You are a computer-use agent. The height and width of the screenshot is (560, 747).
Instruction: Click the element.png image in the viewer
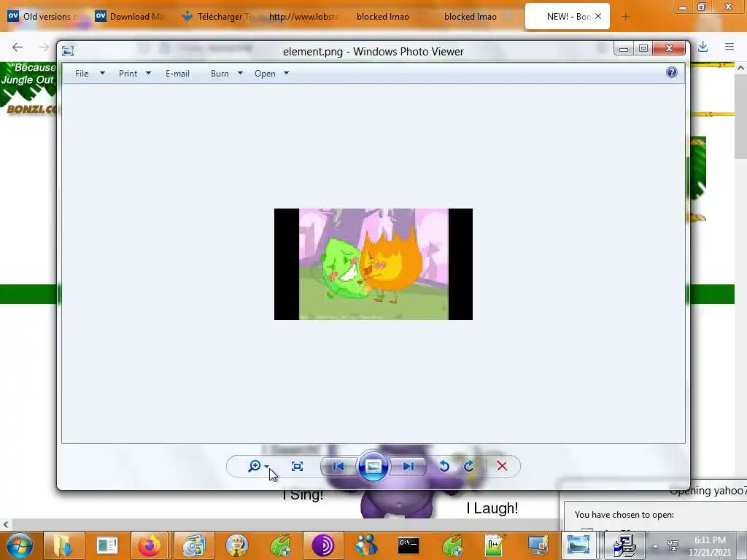tap(373, 264)
